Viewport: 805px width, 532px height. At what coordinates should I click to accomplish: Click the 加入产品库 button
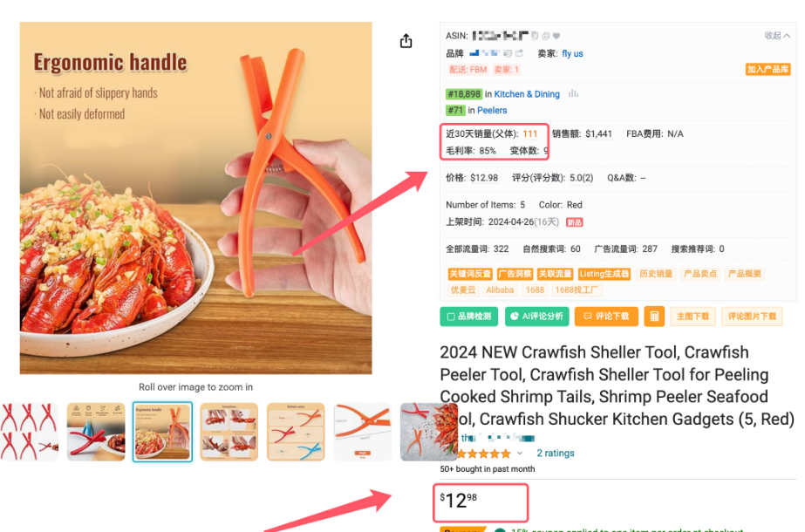point(767,69)
